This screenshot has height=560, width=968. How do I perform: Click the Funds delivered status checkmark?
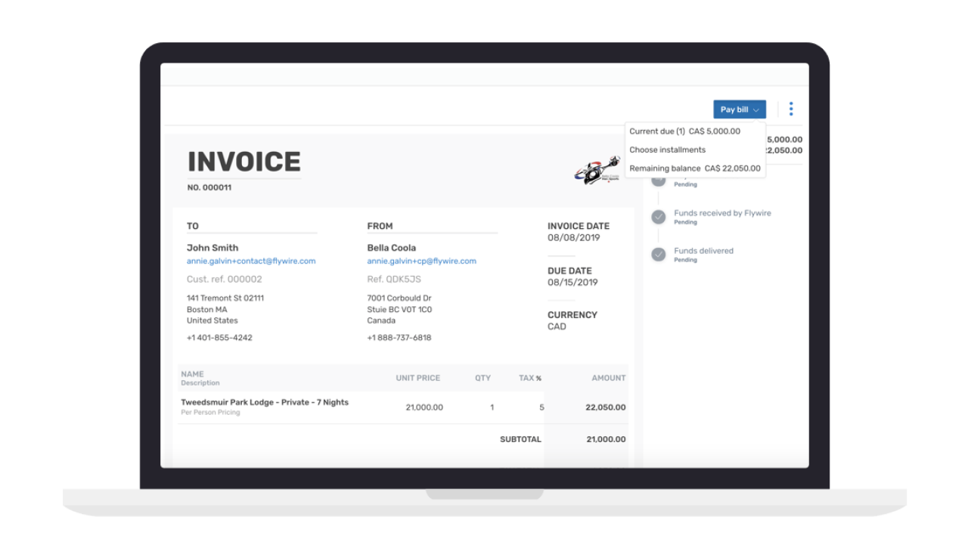[657, 255]
